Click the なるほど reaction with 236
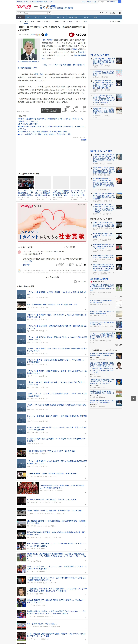Screen dimensions: 138x644 [x=70, y=265]
